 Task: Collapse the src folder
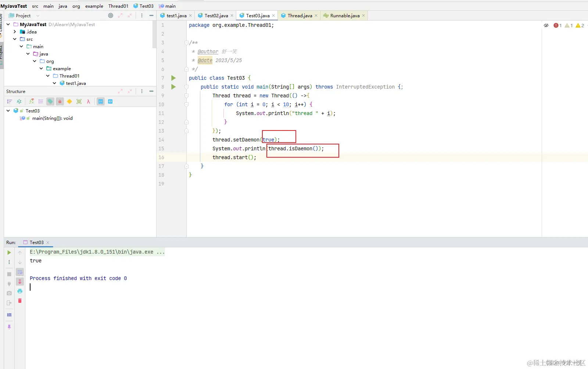(15, 39)
